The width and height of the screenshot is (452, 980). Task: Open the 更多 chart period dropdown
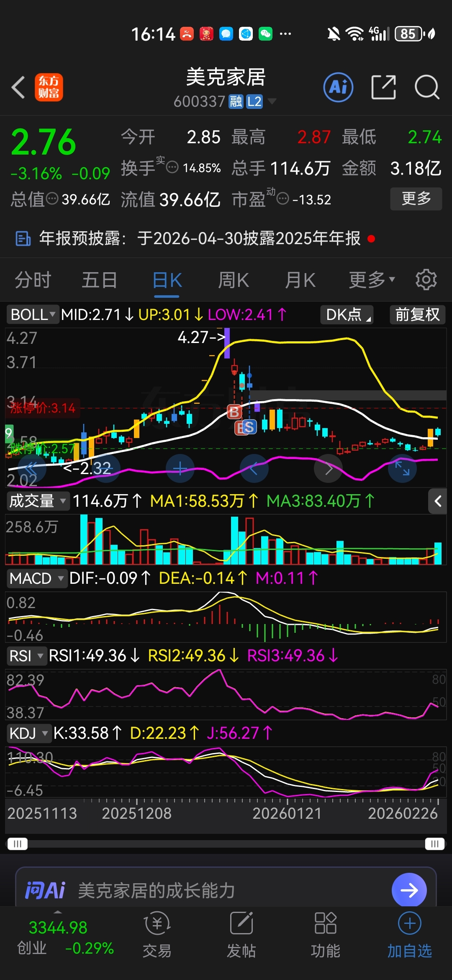(x=372, y=279)
